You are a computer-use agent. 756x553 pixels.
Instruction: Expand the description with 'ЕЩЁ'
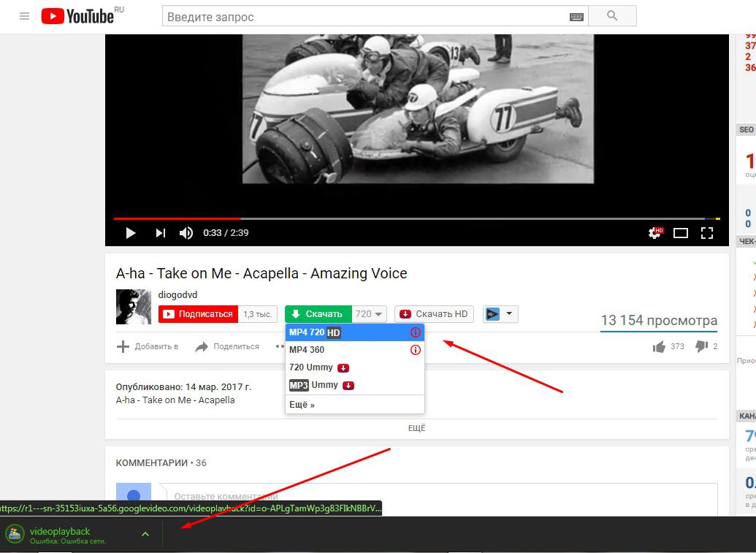point(416,428)
